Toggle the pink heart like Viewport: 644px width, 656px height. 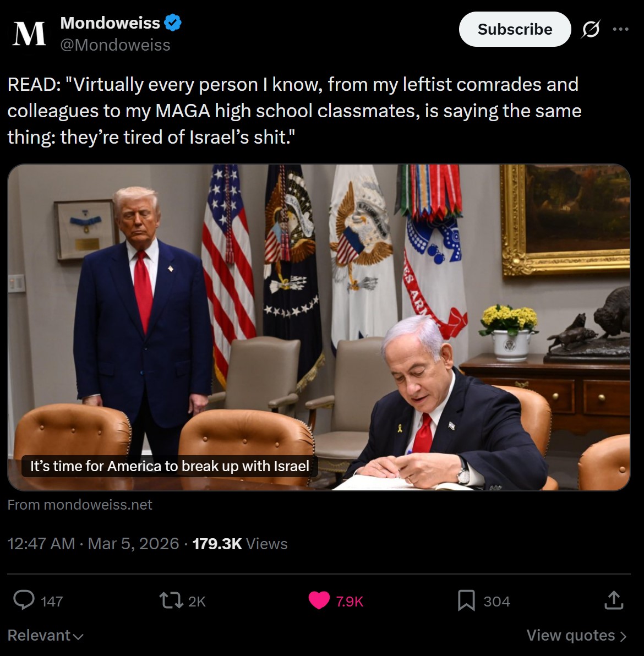319,601
